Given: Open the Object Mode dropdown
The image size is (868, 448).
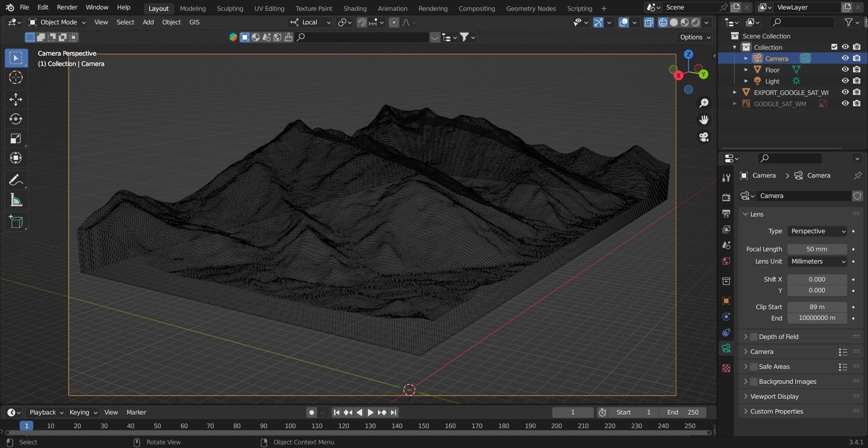Looking at the screenshot, I should 57,22.
